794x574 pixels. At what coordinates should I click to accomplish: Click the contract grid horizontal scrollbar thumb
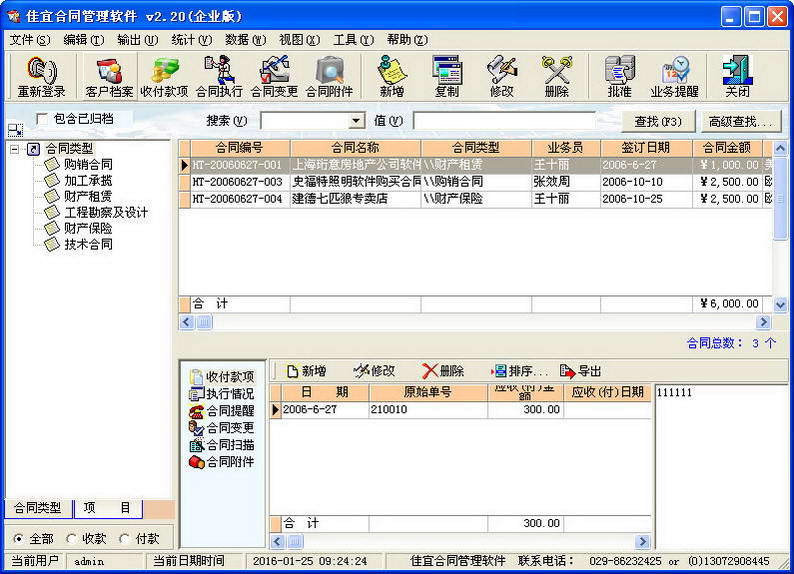click(205, 322)
